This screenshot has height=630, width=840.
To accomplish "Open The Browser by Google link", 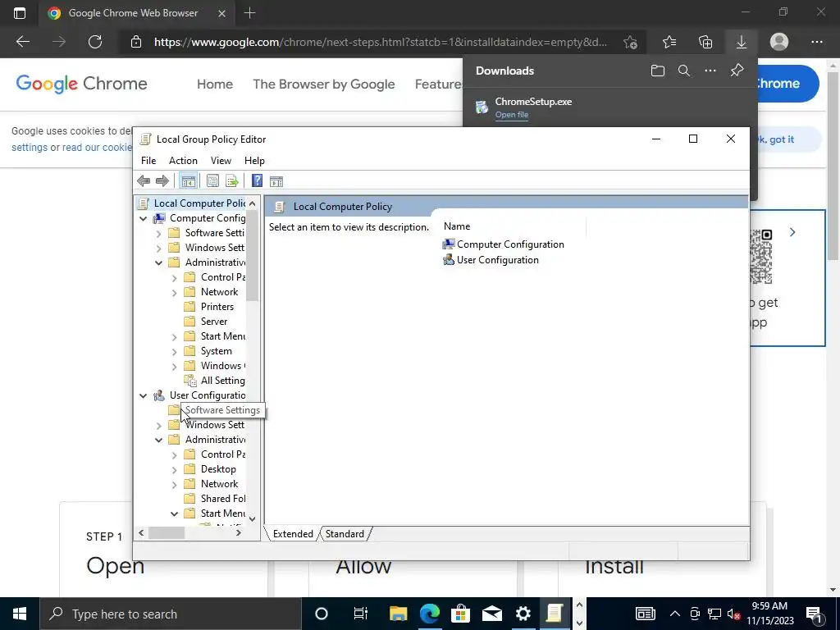I will 323,84.
